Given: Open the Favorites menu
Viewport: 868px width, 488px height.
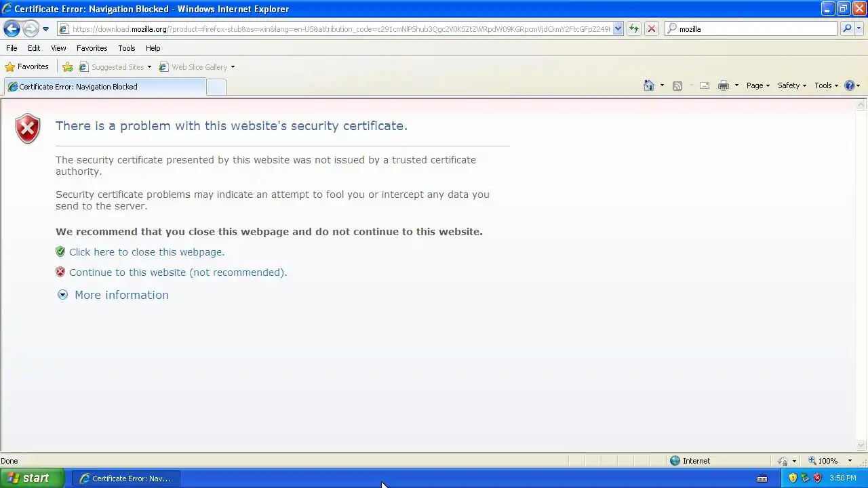Looking at the screenshot, I should 92,48.
